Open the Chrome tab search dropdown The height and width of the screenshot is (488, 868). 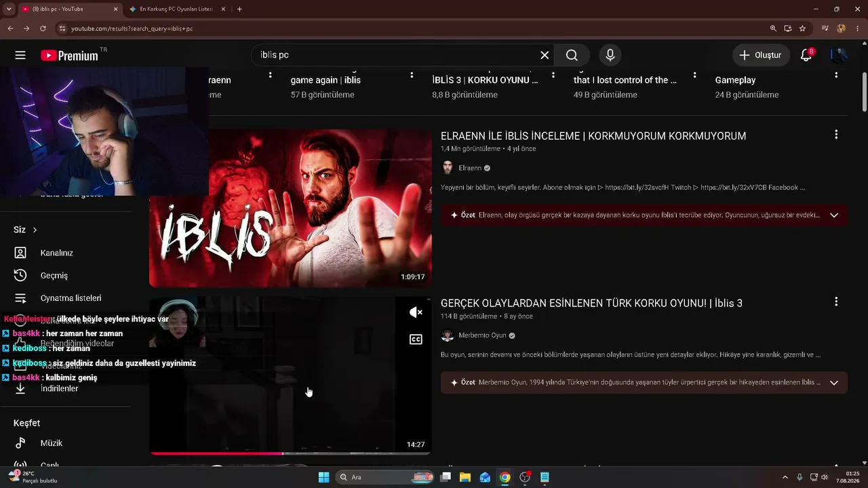click(x=9, y=9)
